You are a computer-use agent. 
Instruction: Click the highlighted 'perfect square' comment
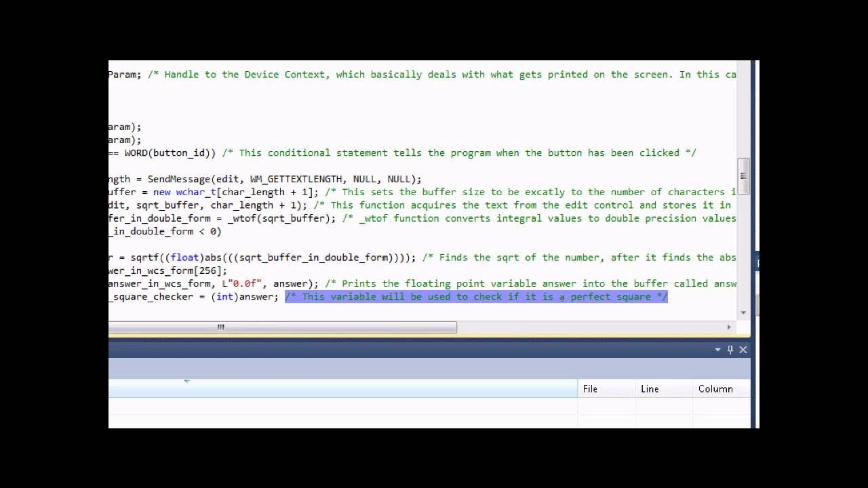(476, 297)
